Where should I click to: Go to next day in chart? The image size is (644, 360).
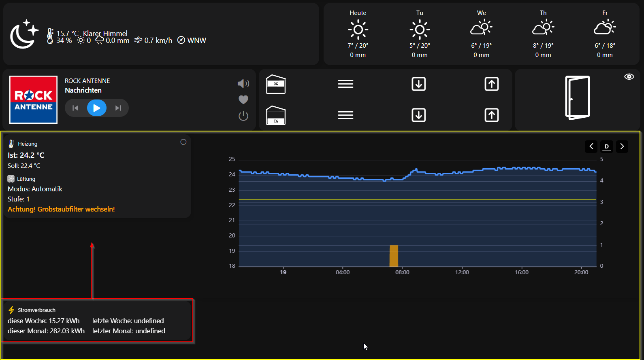coord(622,146)
